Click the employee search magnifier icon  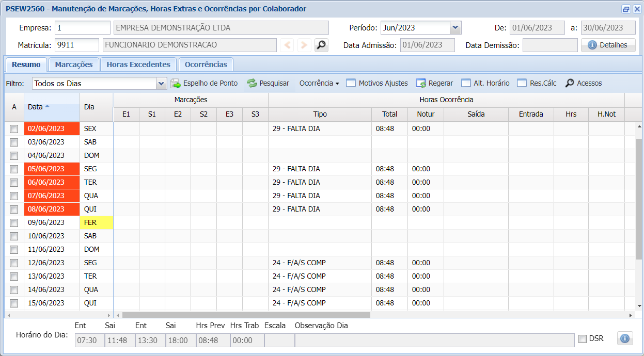coord(321,45)
